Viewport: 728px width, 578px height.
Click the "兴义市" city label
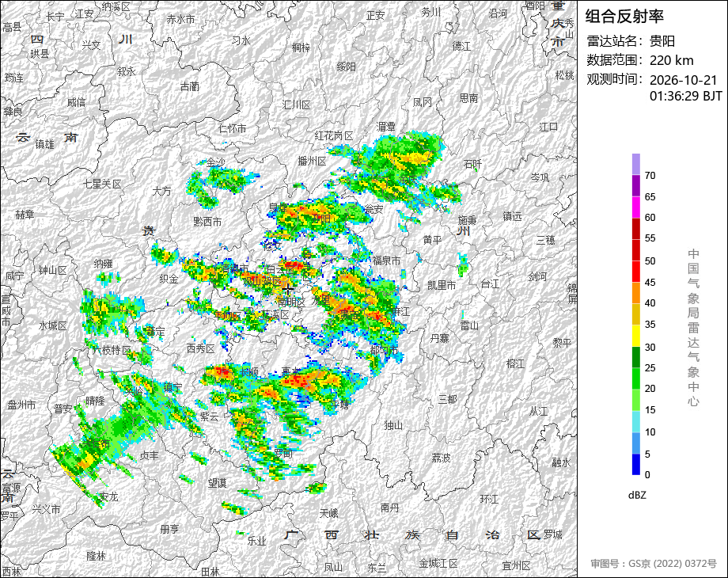(46, 509)
